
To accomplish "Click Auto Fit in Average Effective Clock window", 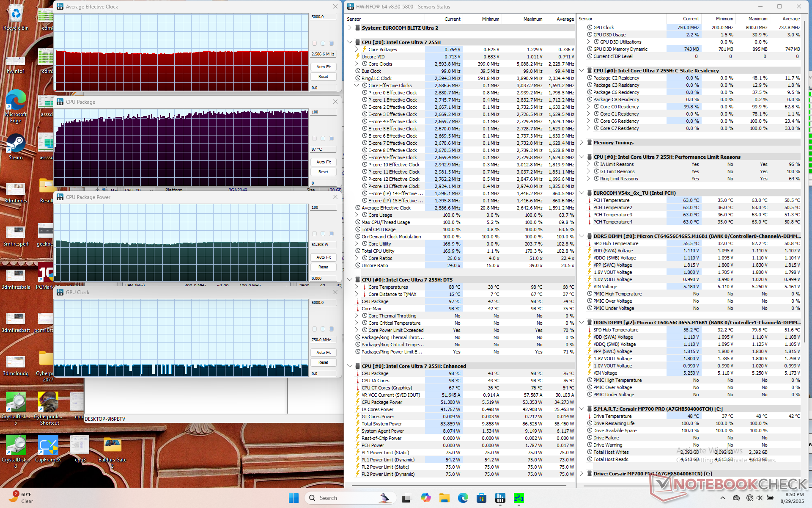I will point(324,67).
